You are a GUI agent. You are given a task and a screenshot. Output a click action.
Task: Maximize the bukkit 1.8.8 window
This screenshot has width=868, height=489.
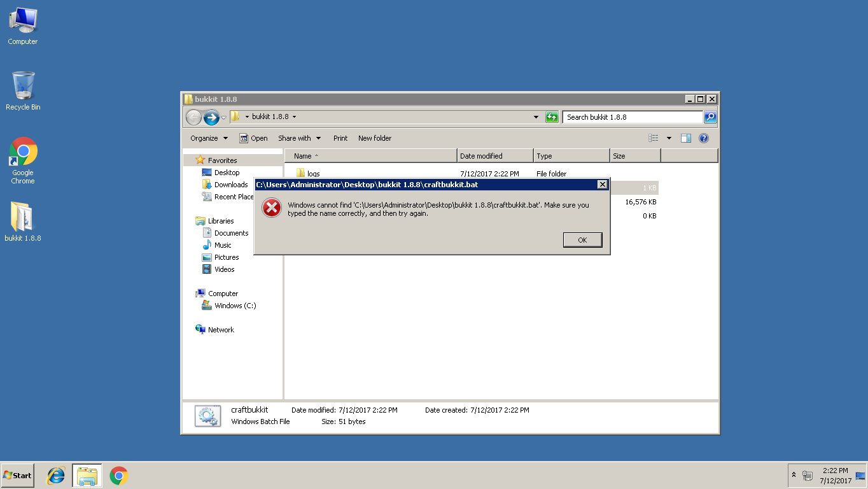(701, 99)
